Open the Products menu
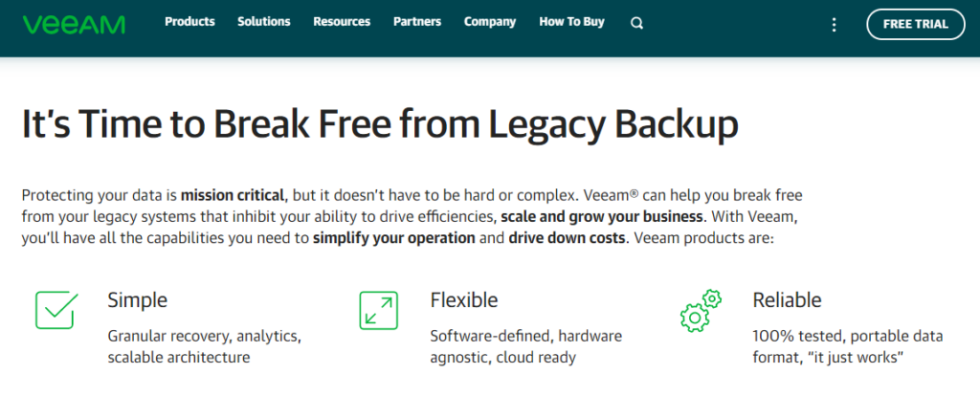Viewport: 980px width, 418px height. pyautogui.click(x=189, y=22)
